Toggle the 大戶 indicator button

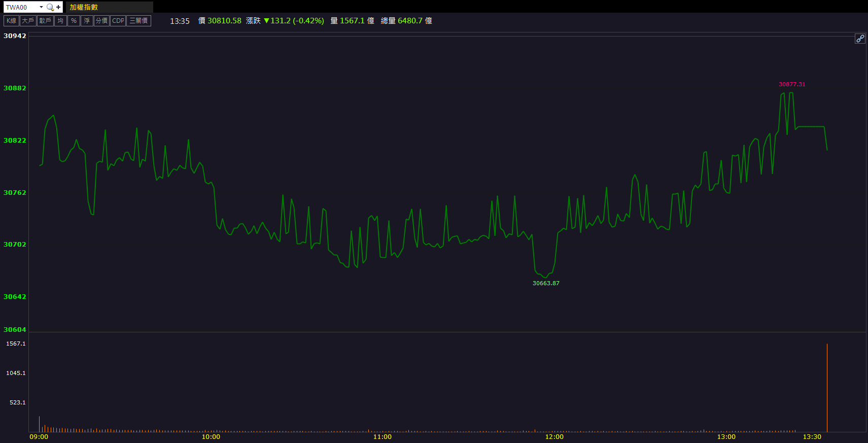coord(28,21)
